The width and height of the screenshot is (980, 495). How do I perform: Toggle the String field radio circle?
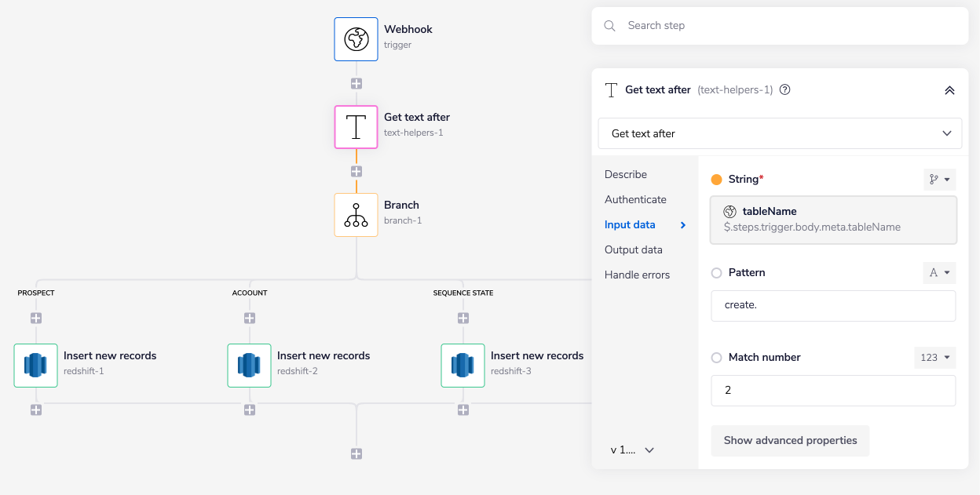coord(716,180)
